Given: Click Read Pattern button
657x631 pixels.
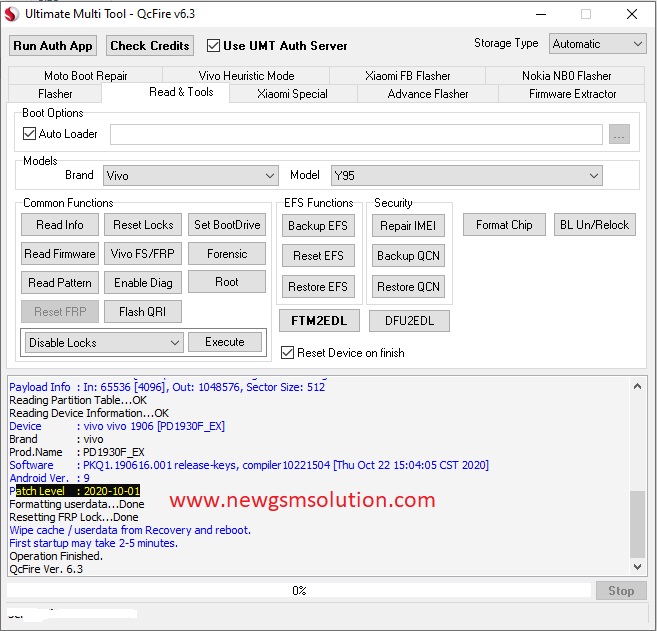Looking at the screenshot, I should click(x=60, y=283).
